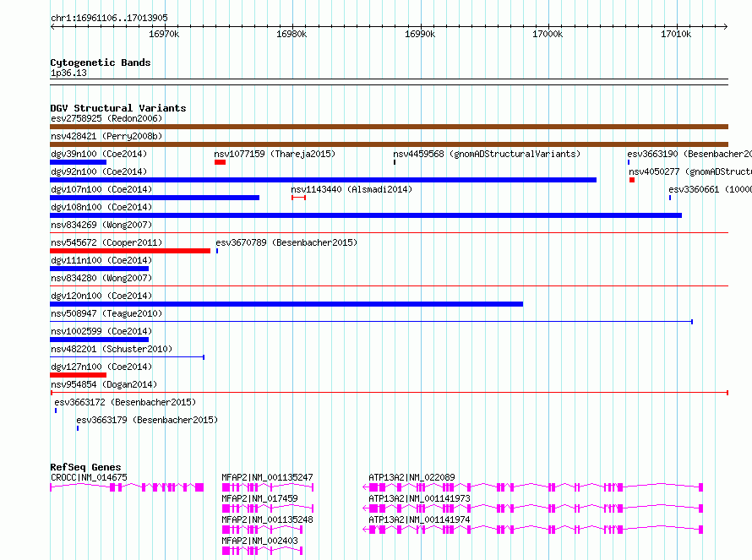The height and width of the screenshot is (560, 752).
Task: Click the esv3663179 (Besenbacher2015) blue marker
Action: 78,428
